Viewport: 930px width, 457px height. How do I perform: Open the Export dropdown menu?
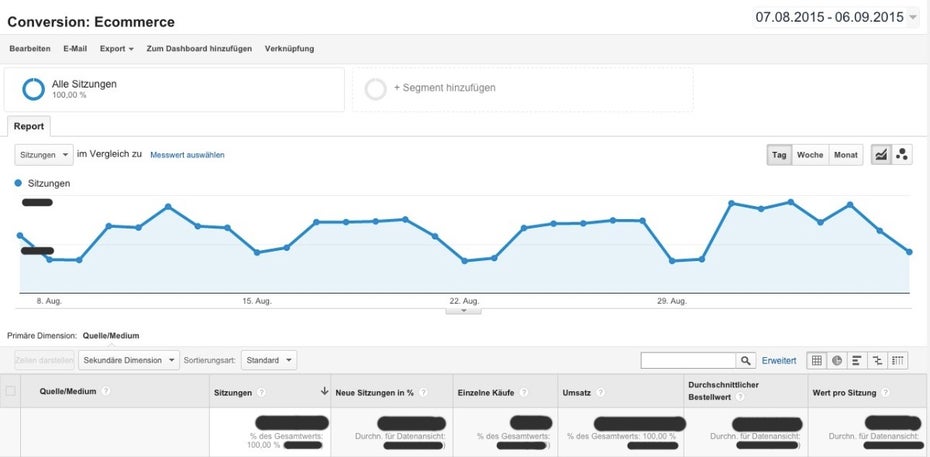116,49
